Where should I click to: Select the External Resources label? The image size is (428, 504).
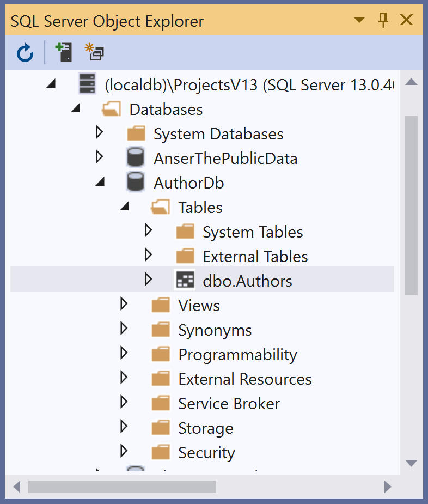pyautogui.click(x=245, y=379)
